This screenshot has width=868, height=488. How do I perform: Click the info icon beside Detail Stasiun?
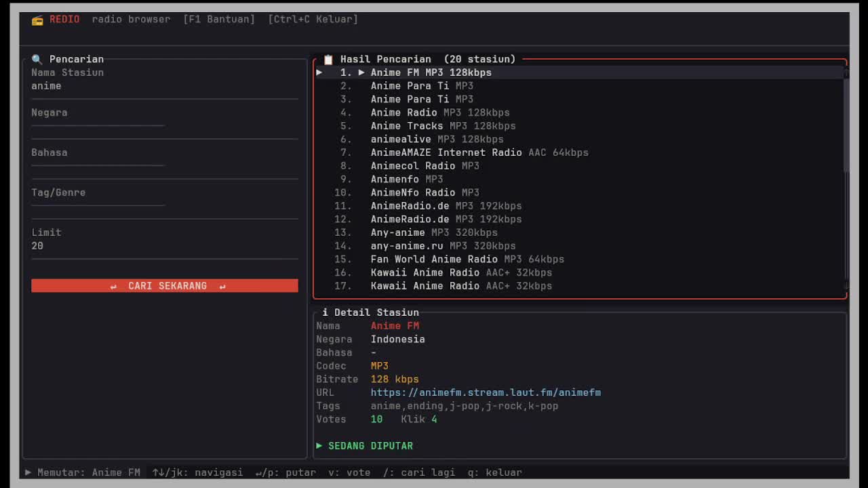(325, 312)
